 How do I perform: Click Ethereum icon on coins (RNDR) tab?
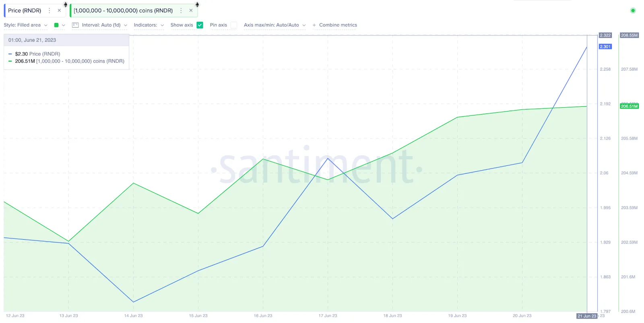point(197,4)
